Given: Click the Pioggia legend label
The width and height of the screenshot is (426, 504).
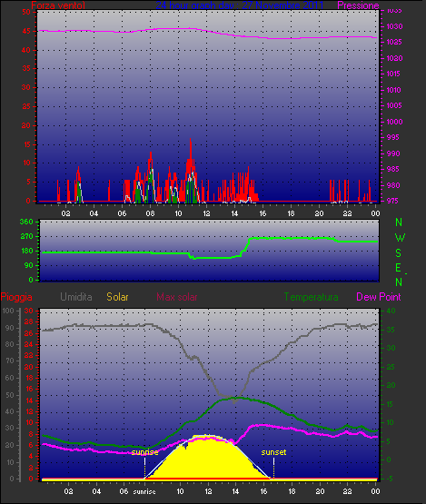Looking at the screenshot, I should 16,297.
